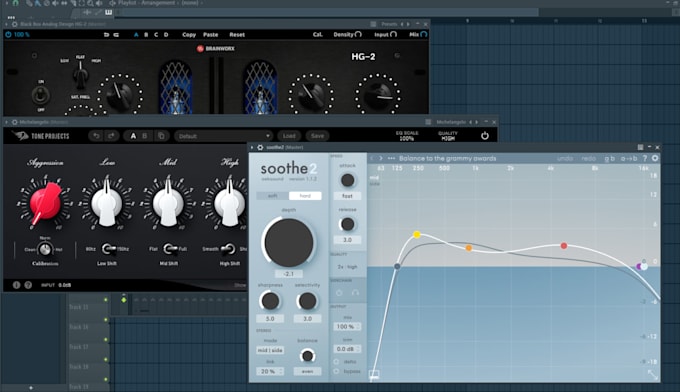Open soothe2 mid | side mode dropdown
The height and width of the screenshot is (392, 680).
click(x=270, y=350)
